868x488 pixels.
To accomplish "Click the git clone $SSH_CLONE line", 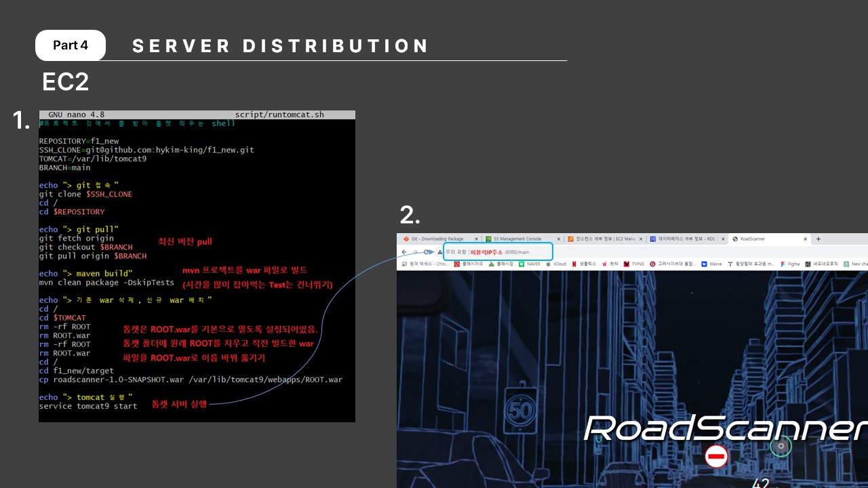I will pyautogui.click(x=86, y=194).
